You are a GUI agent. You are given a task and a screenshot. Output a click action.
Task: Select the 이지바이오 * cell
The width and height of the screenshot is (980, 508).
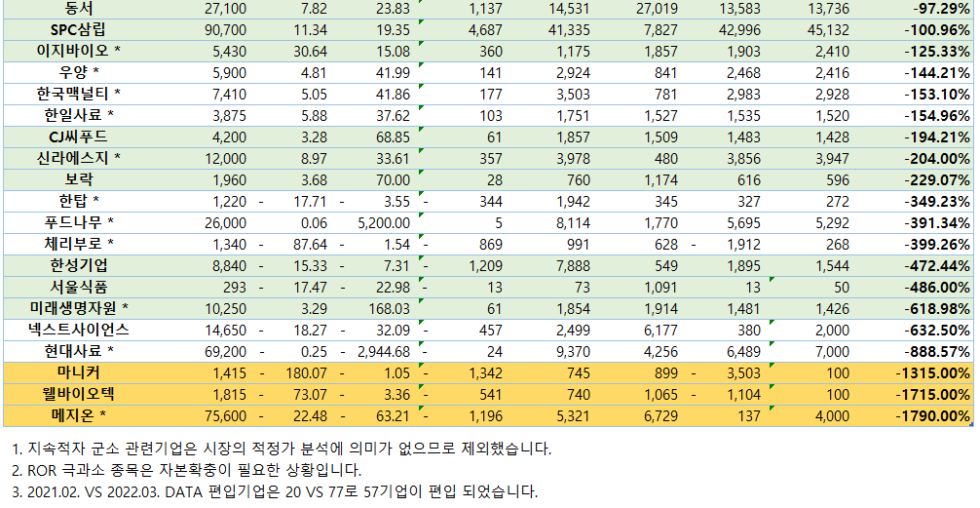pyautogui.click(x=79, y=52)
